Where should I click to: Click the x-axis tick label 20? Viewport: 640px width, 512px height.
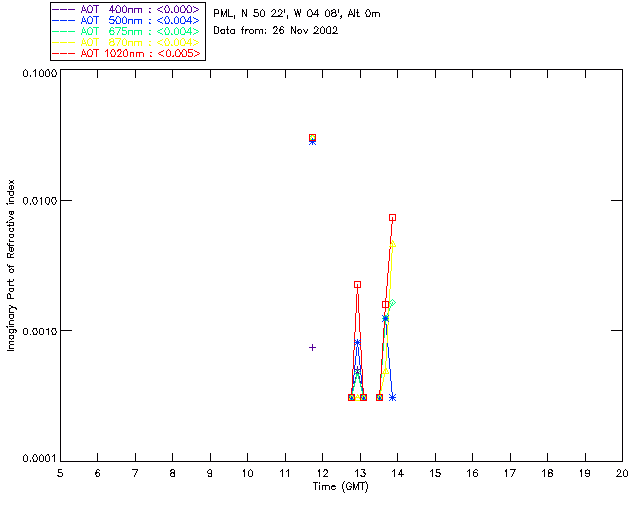tap(622, 473)
